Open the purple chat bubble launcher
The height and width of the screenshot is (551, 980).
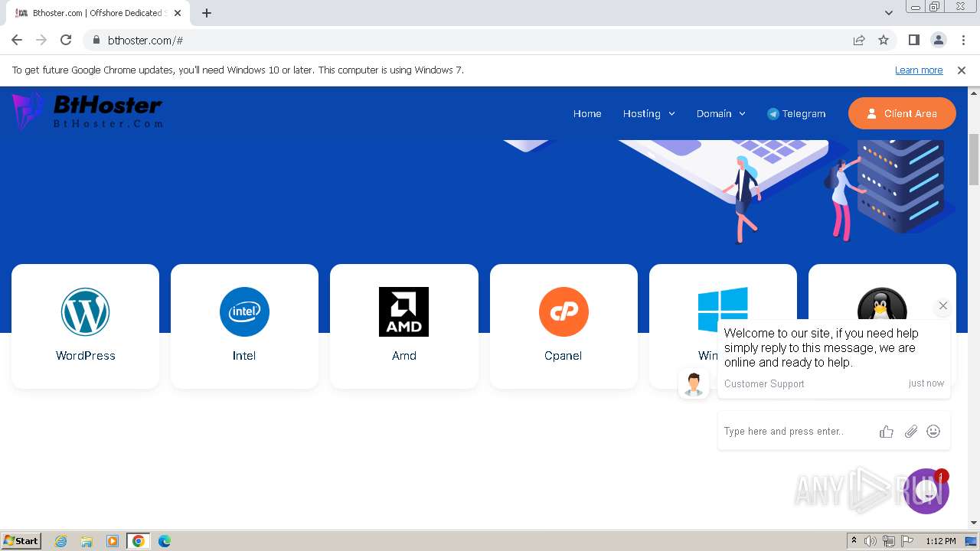point(926,491)
